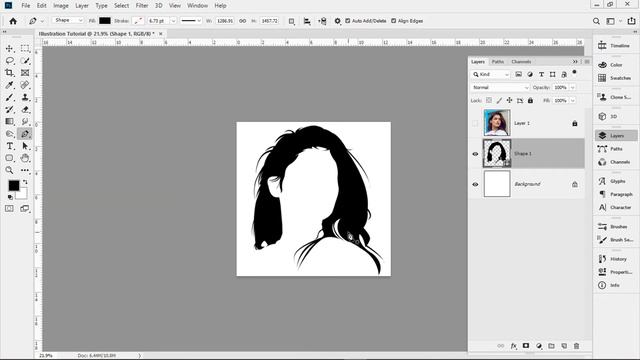Toggle lock position icon

(x=509, y=100)
